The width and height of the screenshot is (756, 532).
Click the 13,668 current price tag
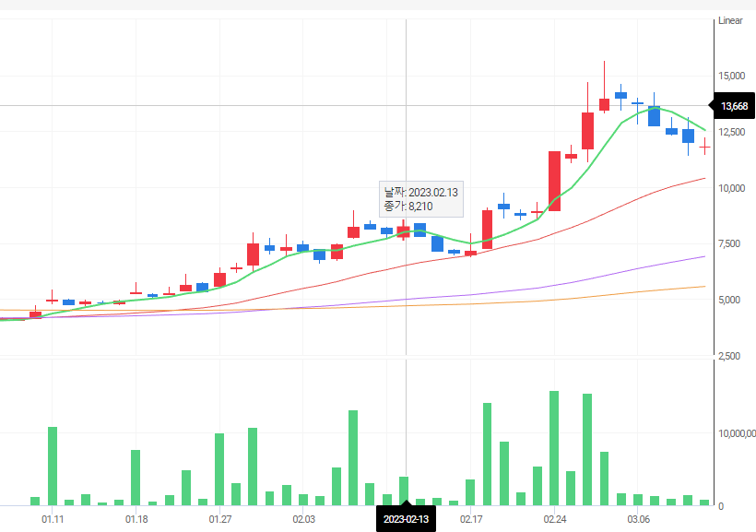point(733,106)
